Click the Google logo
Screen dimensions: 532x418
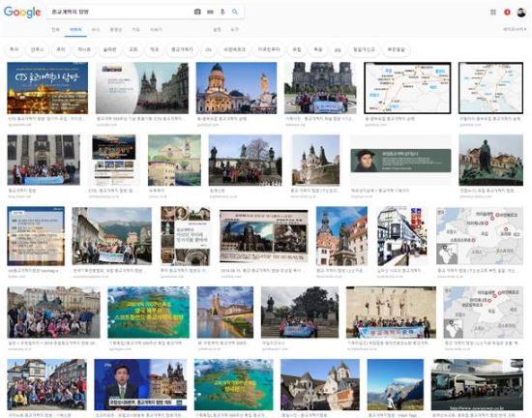point(22,13)
